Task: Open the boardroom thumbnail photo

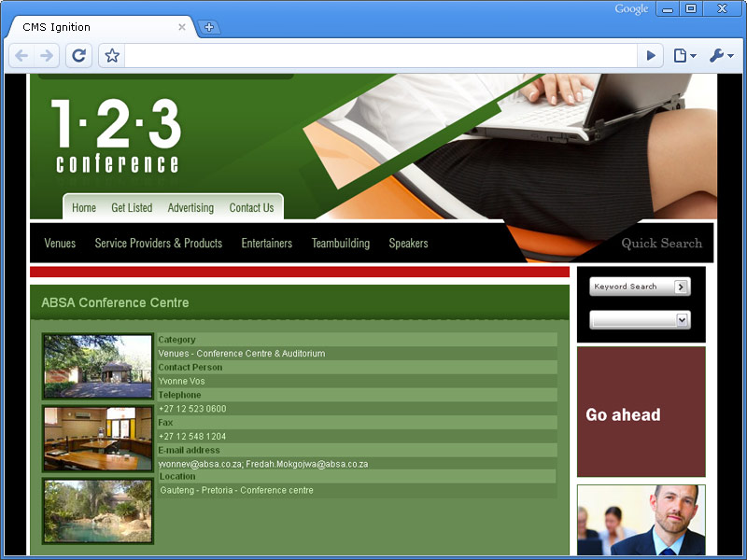Action: pos(98,439)
